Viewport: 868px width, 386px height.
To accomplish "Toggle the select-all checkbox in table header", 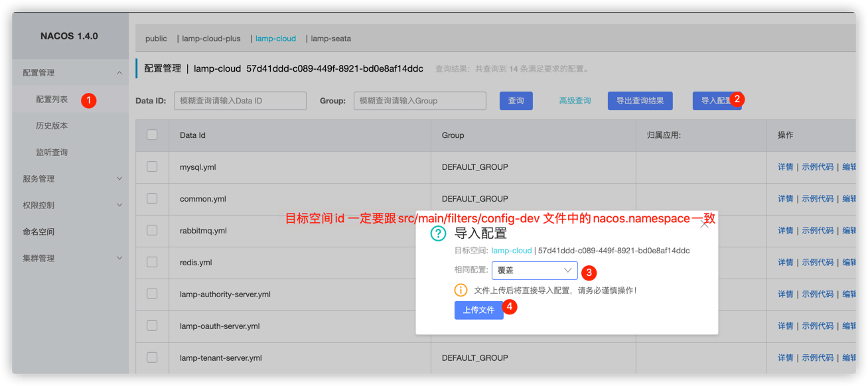I will click(152, 135).
